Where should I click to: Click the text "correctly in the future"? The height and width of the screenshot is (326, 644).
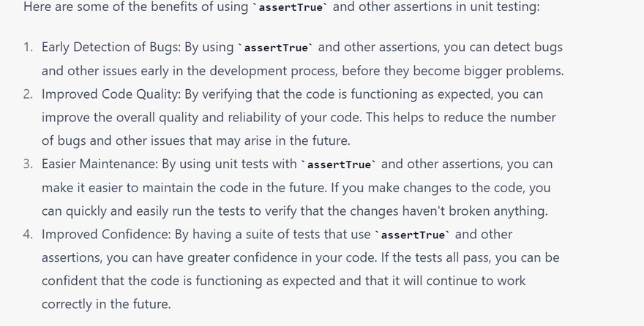106,305
